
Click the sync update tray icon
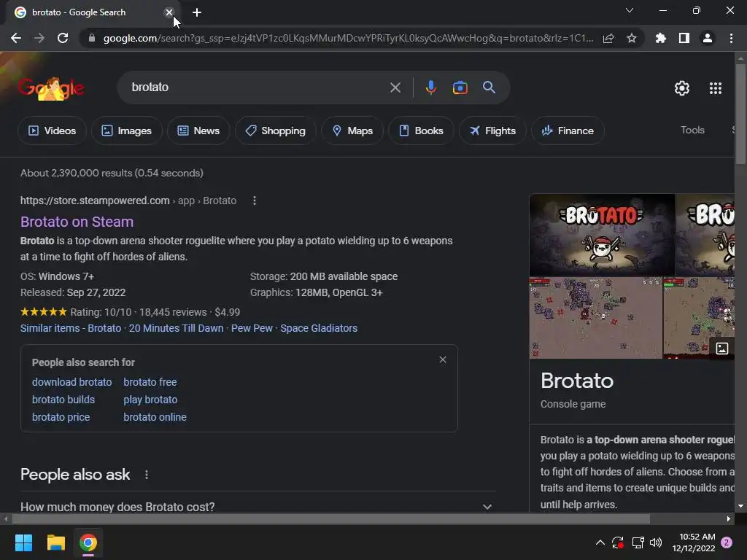click(x=618, y=542)
